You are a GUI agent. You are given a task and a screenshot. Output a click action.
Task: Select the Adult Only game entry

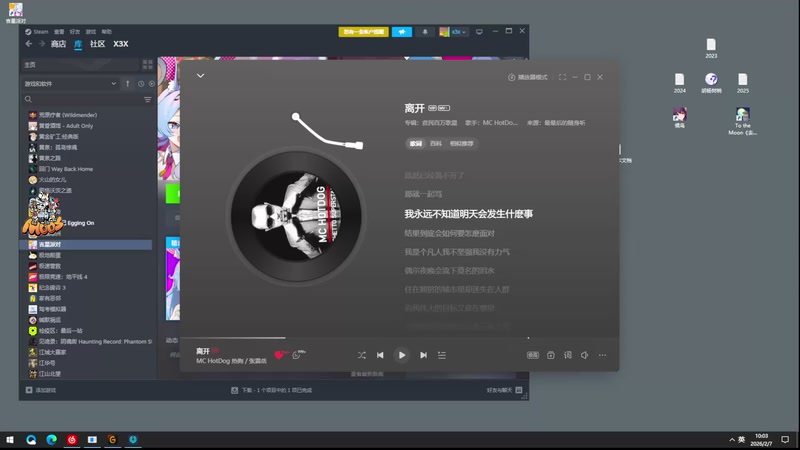[x=66, y=126]
